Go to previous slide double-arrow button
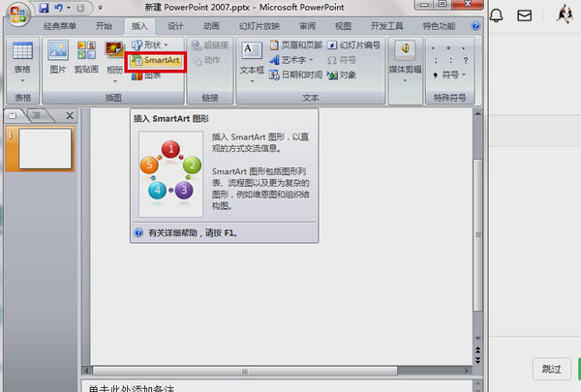581x392 pixels. (x=478, y=349)
